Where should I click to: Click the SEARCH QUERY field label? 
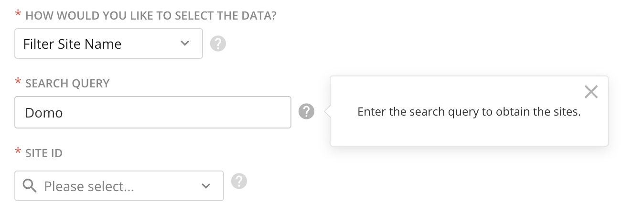pyautogui.click(x=67, y=84)
